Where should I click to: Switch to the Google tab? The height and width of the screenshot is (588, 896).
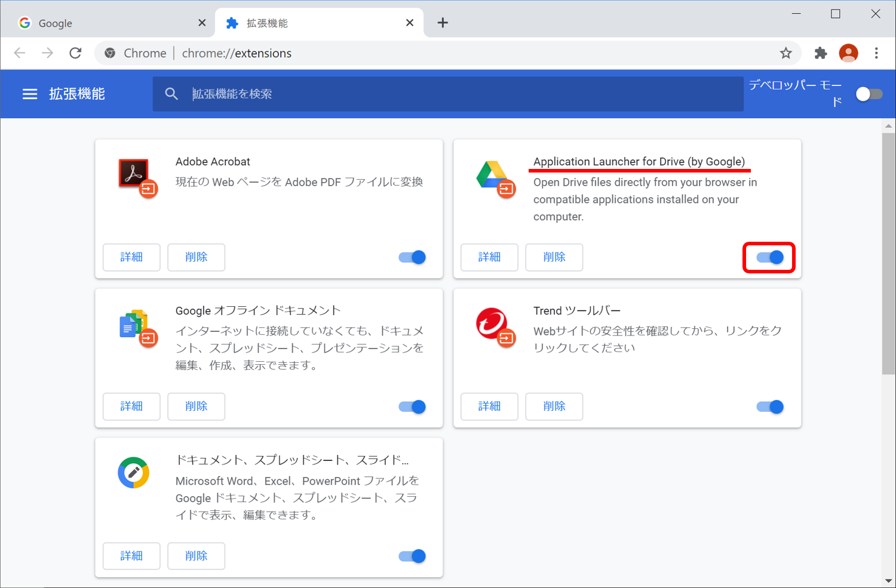111,23
